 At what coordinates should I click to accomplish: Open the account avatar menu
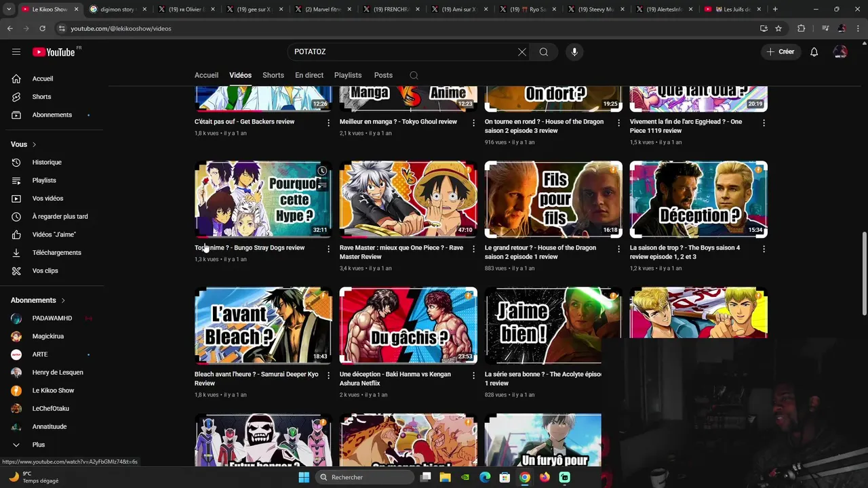pos(840,52)
